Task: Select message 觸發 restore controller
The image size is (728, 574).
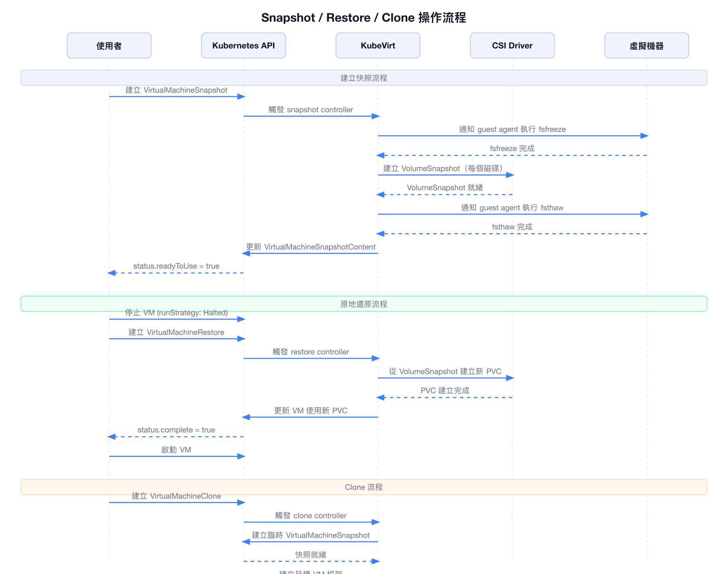Action: coord(311,352)
